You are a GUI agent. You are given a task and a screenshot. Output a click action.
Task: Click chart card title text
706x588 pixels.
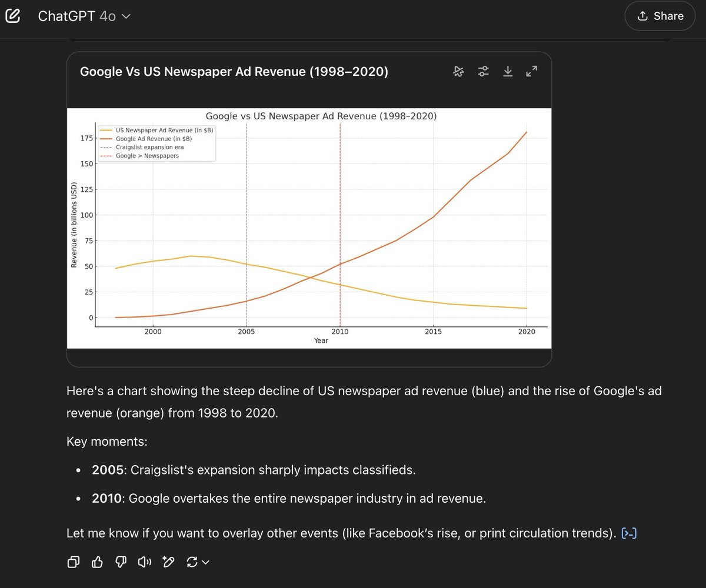234,72
